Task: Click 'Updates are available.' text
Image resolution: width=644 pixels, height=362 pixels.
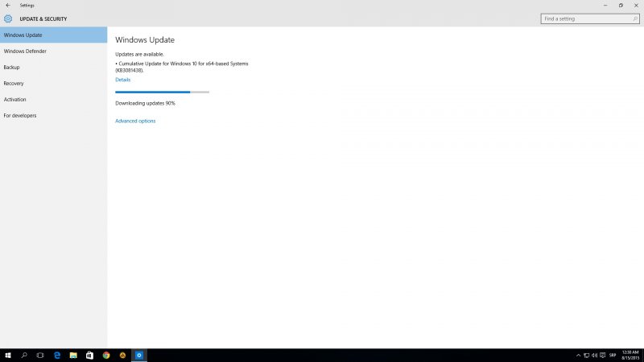Action: [x=139, y=54]
